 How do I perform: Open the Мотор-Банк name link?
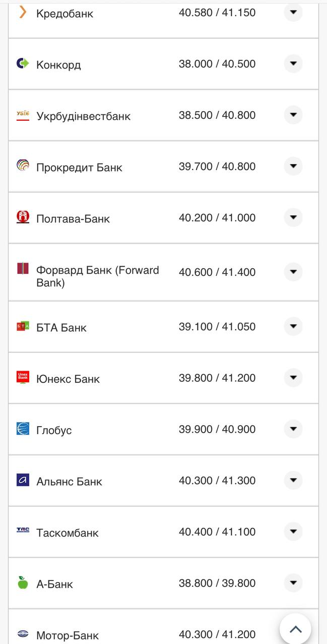(x=68, y=635)
